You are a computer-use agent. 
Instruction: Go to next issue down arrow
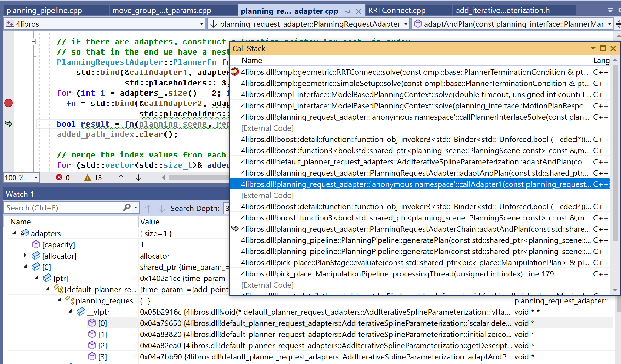[138, 177]
